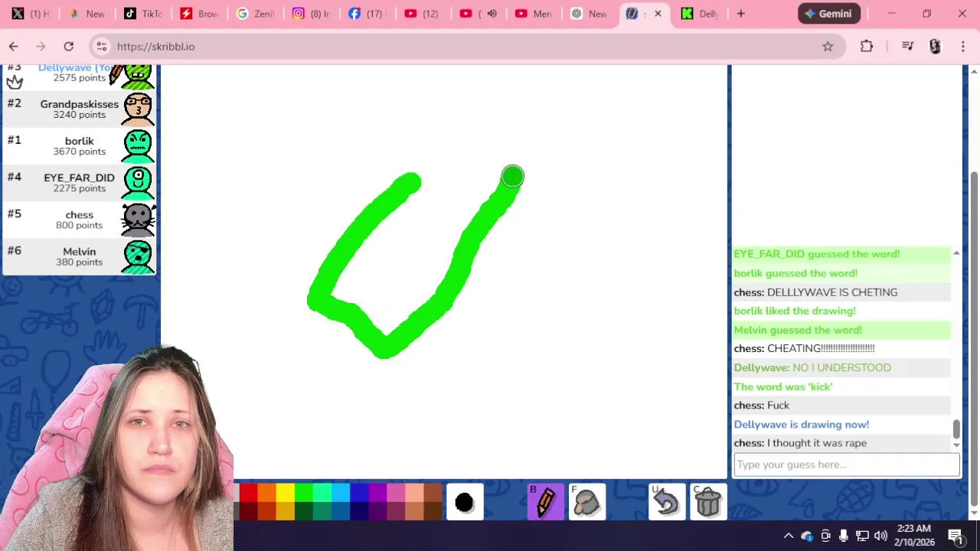This screenshot has width=980, height=551.
Task: Open the Chrome three-dot menu
Action: pyautogui.click(x=963, y=47)
